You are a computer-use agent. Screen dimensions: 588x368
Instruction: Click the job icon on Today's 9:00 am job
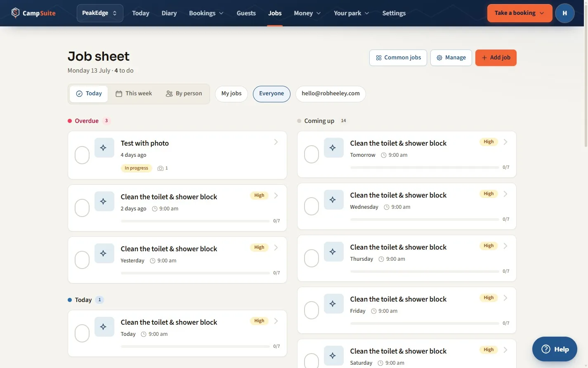pyautogui.click(x=104, y=327)
